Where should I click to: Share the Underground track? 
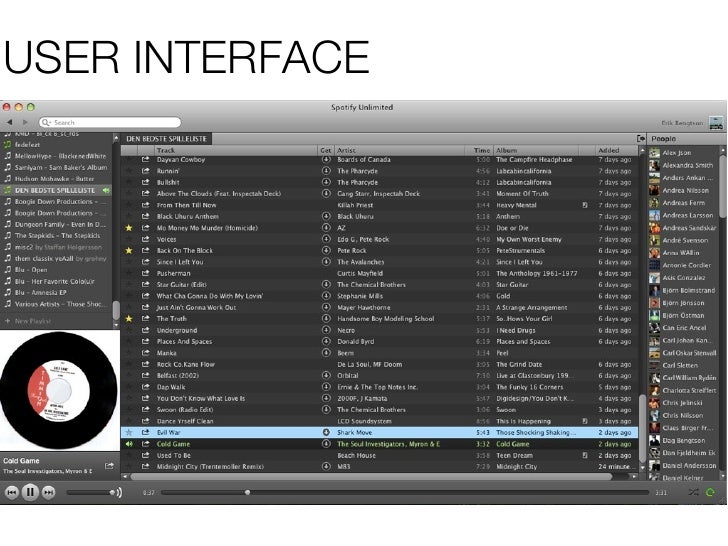[145, 330]
